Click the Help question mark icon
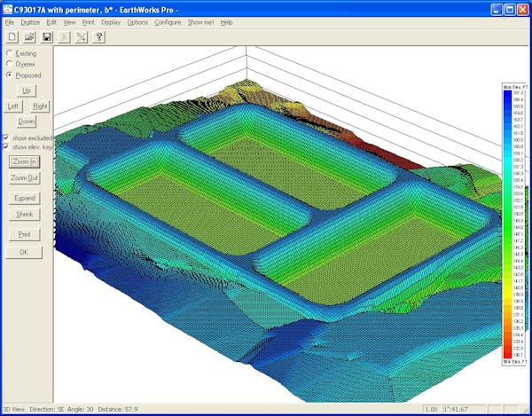This screenshot has height=416, width=532. point(99,37)
